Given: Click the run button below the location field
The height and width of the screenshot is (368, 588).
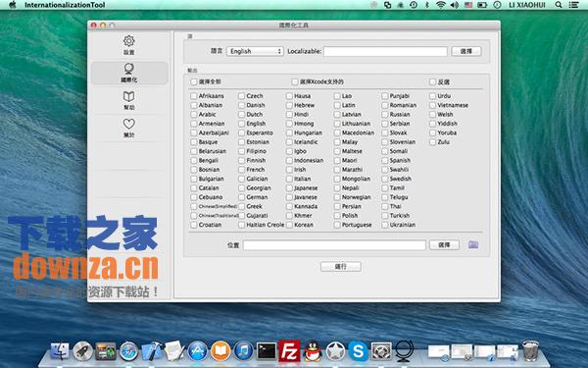Looking at the screenshot, I should click(x=340, y=266).
